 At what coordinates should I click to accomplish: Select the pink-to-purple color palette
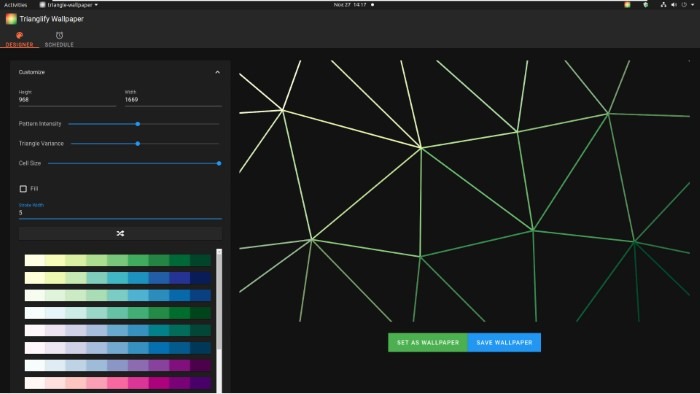pos(117,383)
